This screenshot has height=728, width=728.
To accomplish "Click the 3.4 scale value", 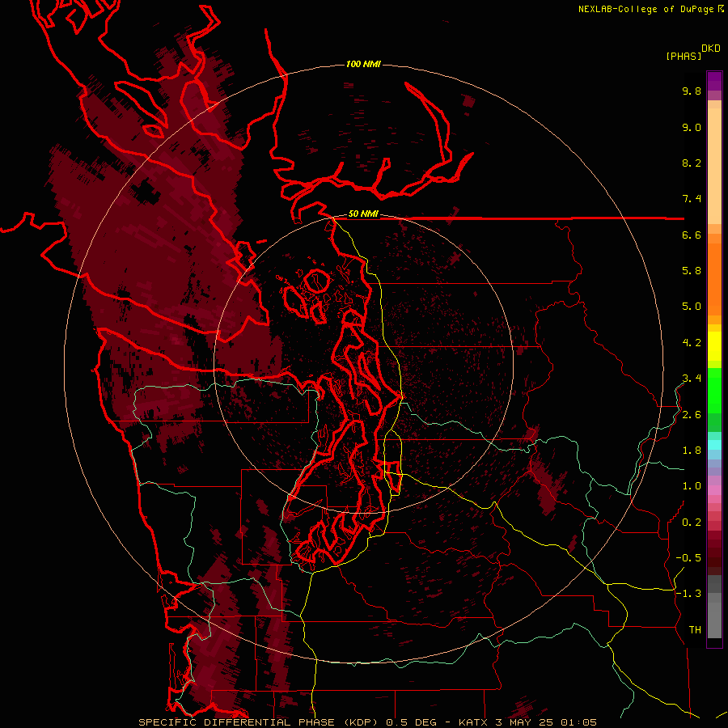I will point(692,379).
